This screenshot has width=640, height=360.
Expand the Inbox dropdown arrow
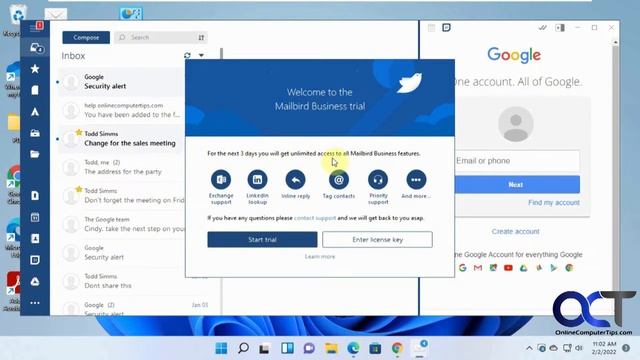[x=201, y=56]
